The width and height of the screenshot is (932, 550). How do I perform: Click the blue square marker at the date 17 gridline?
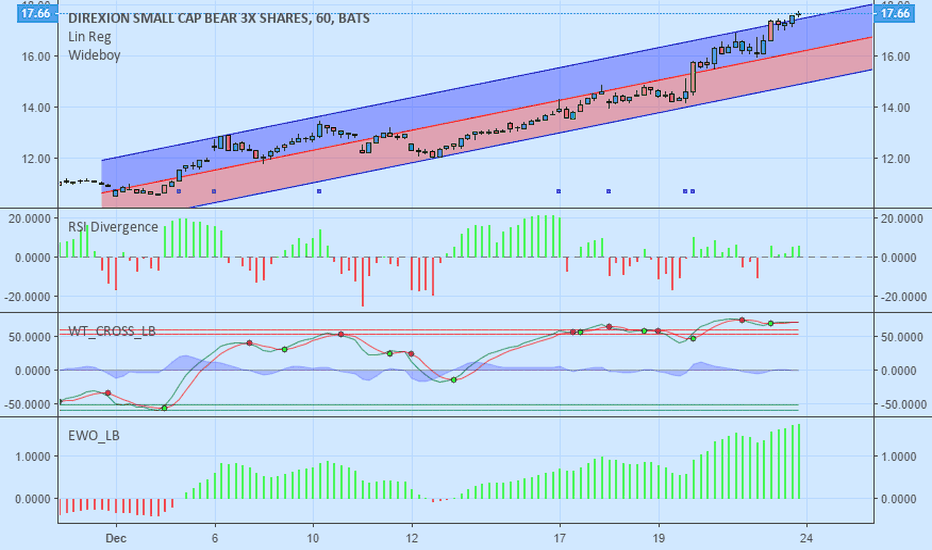tap(559, 191)
